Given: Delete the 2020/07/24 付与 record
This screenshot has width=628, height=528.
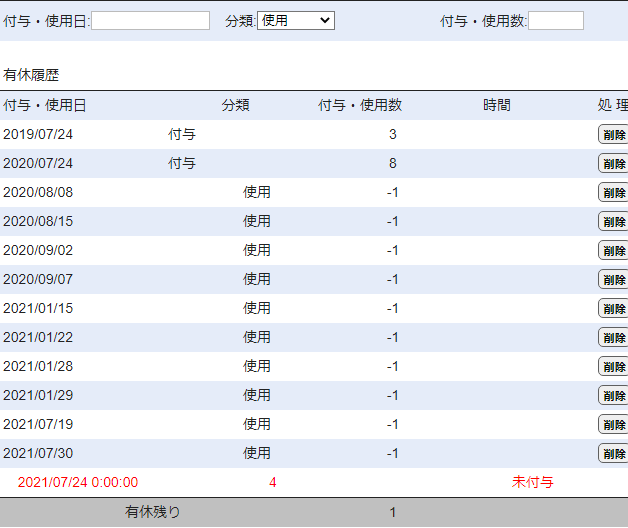Looking at the screenshot, I should pyautogui.click(x=613, y=164).
